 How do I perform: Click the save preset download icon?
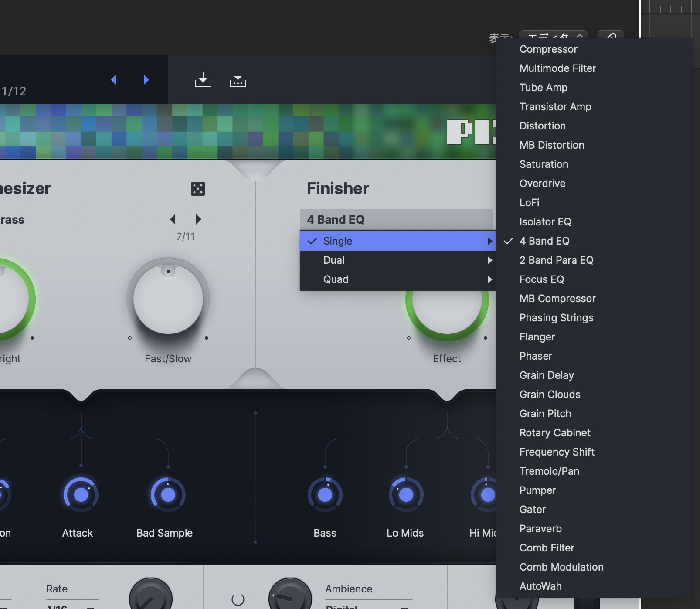click(203, 79)
